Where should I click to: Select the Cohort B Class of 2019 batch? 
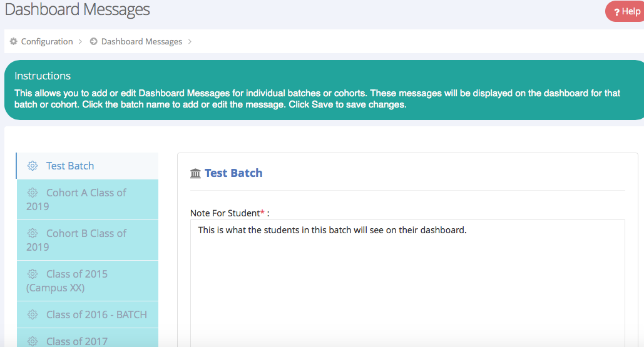(x=86, y=240)
